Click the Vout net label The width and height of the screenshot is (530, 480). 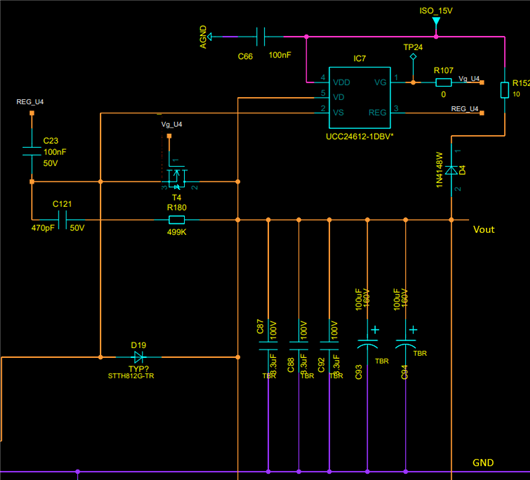pyautogui.click(x=484, y=230)
